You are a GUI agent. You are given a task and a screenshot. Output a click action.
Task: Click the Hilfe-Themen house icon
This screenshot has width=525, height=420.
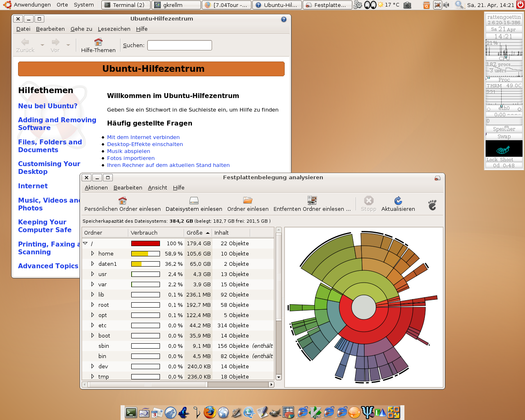click(x=98, y=42)
